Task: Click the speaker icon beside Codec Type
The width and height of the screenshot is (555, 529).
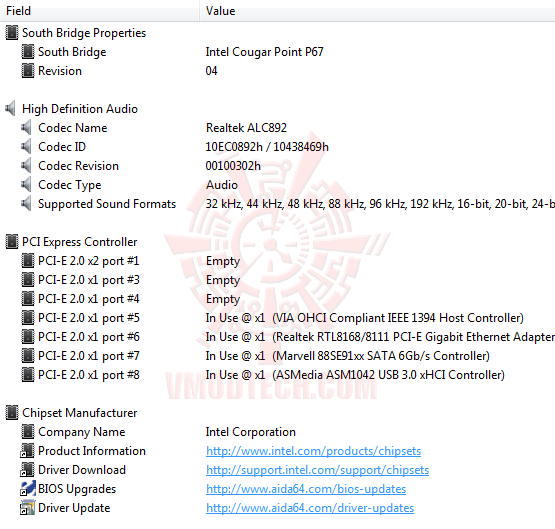Action: (27, 185)
